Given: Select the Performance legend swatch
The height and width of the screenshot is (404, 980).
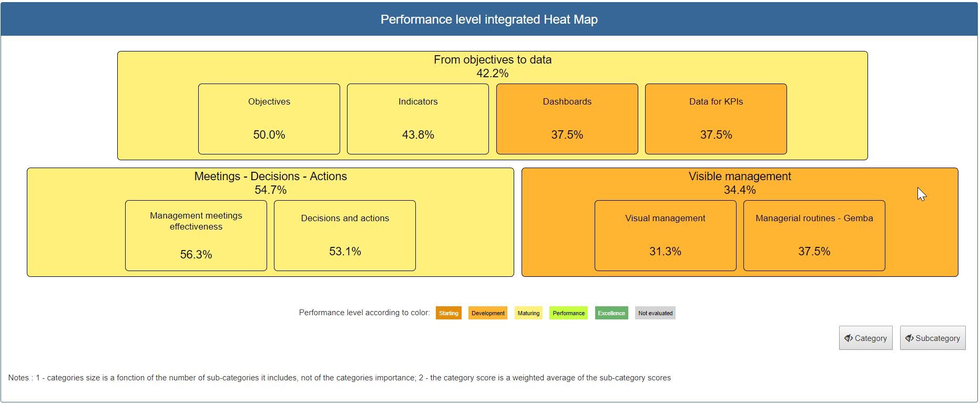Looking at the screenshot, I should coord(568,313).
